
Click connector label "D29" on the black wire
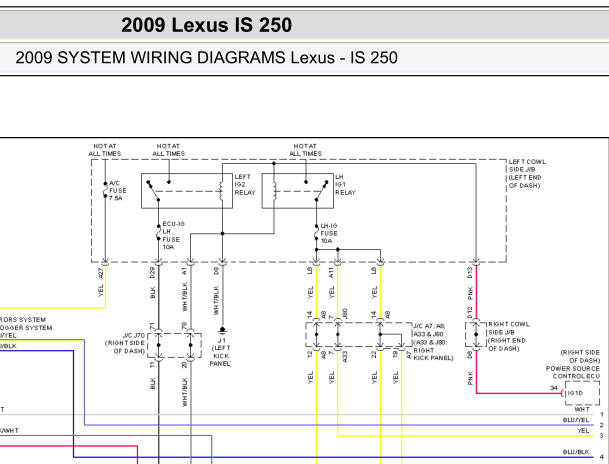pos(152,273)
